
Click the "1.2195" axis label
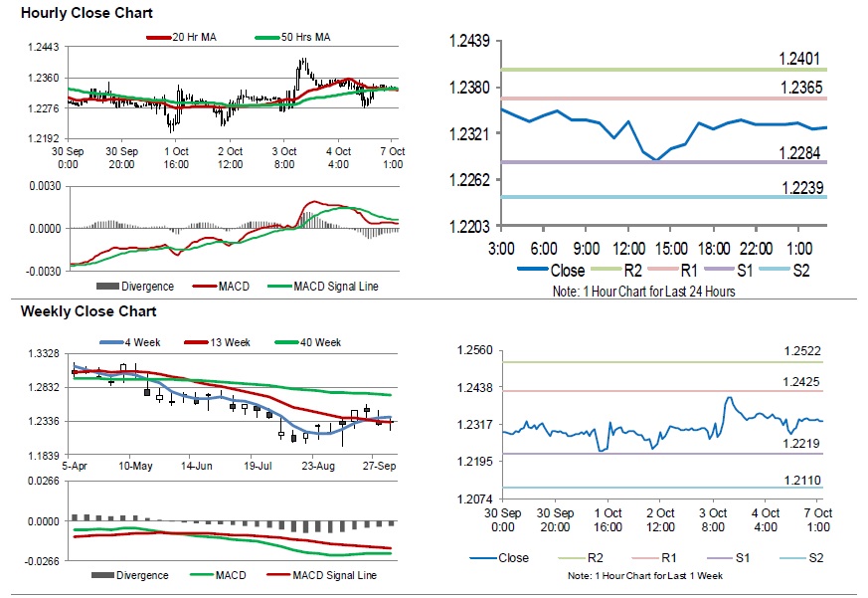[x=474, y=462]
